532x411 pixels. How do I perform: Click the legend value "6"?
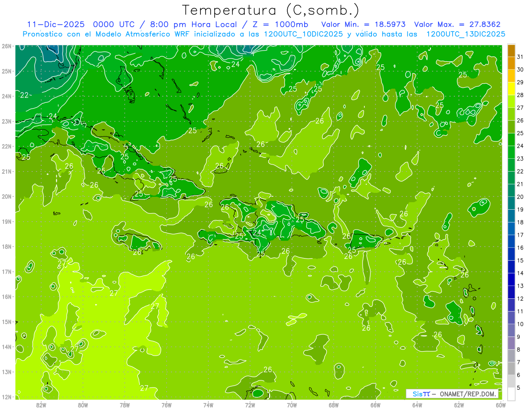tap(519, 375)
